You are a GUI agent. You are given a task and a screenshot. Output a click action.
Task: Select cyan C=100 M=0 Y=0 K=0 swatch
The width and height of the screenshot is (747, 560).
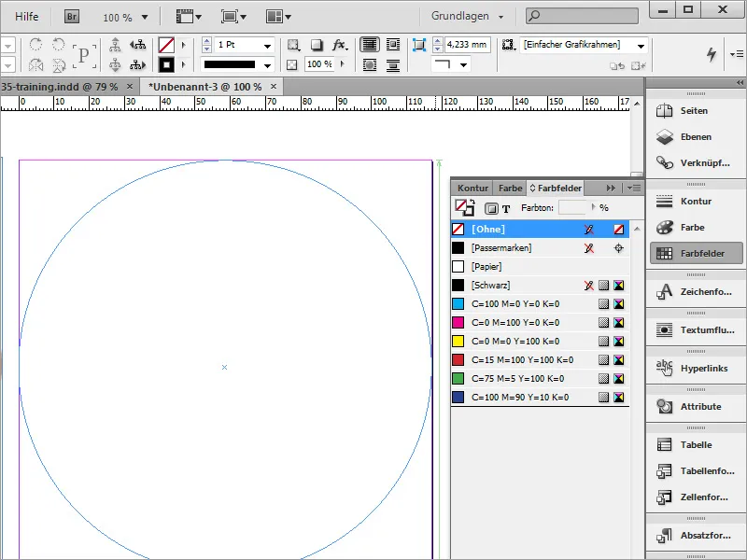pyautogui.click(x=540, y=304)
